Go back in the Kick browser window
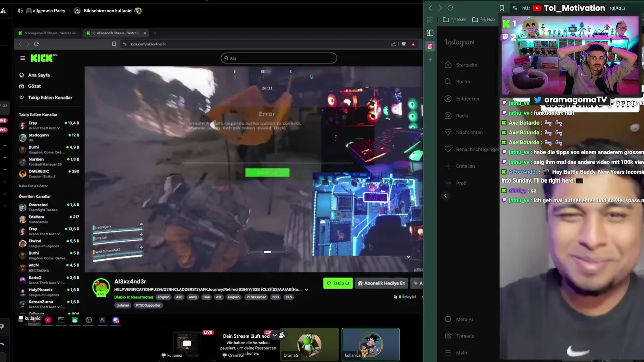Image resolution: width=644 pixels, height=362 pixels. [x=20, y=44]
